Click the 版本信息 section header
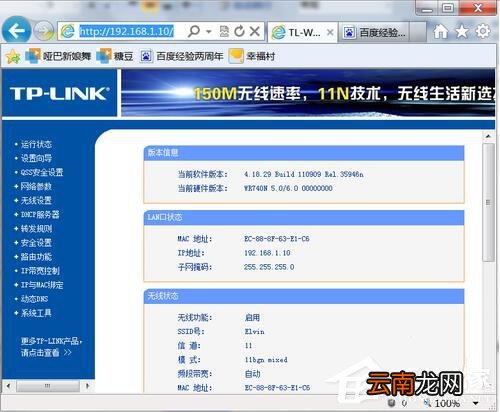 click(x=304, y=153)
